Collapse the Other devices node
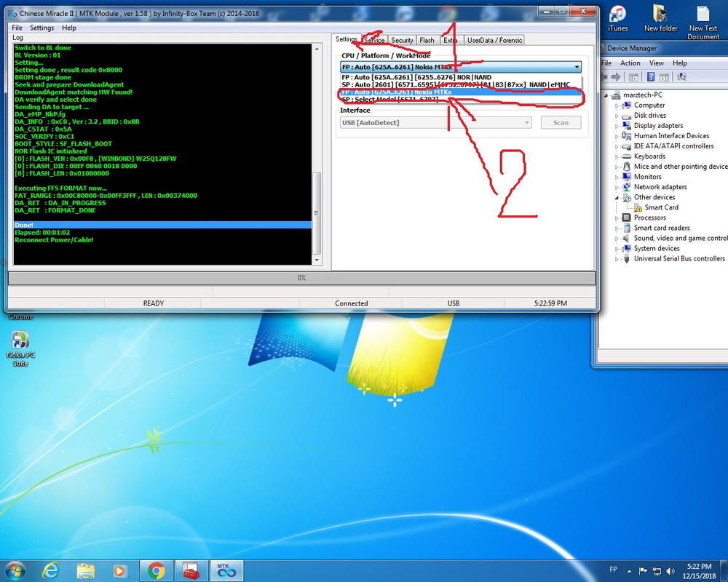 coord(617,198)
